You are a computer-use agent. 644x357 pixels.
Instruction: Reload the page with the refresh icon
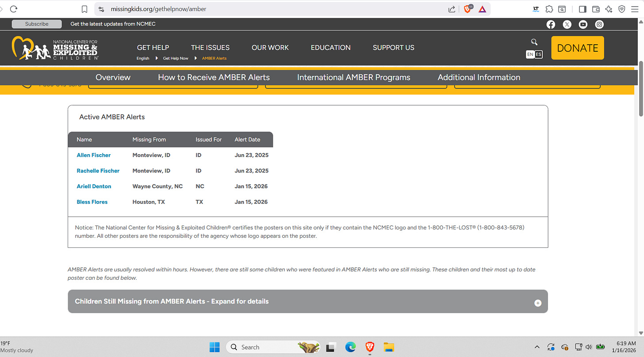(x=14, y=9)
